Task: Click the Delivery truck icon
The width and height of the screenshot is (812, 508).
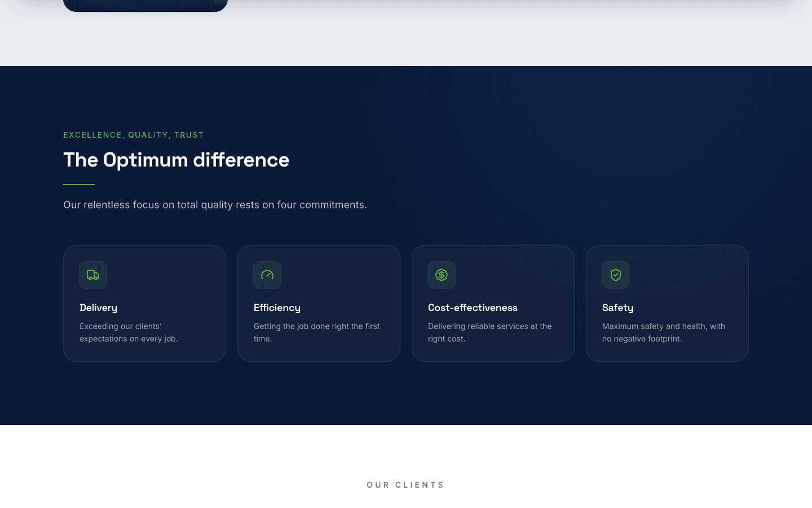Action: click(93, 275)
